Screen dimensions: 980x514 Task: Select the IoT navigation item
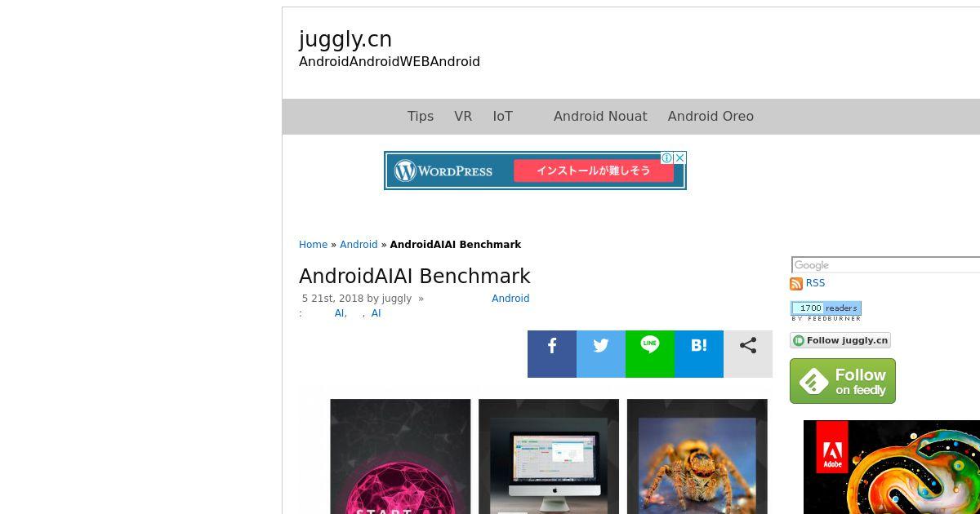pyautogui.click(x=503, y=117)
